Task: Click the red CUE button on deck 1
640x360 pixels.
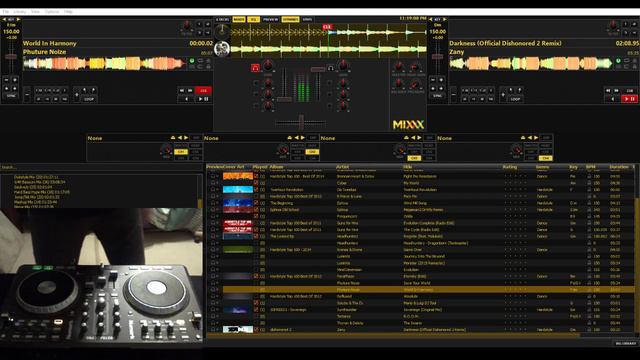Action: [x=203, y=90]
